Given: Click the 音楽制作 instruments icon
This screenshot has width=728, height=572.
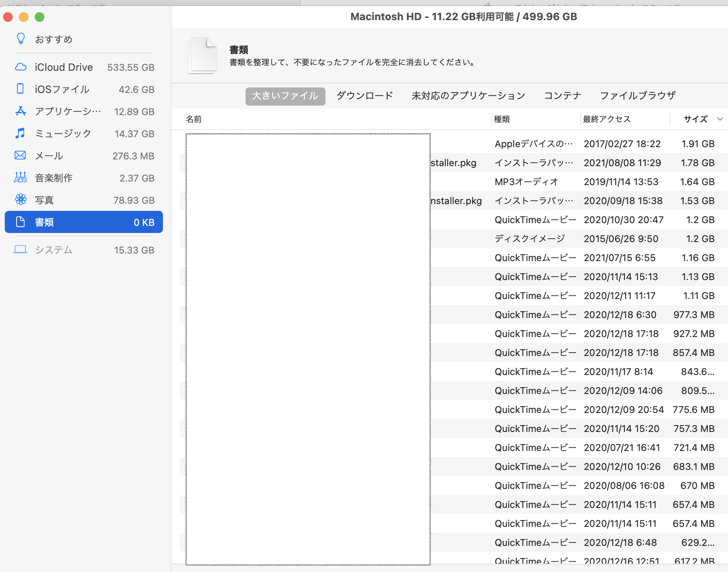Looking at the screenshot, I should (x=21, y=178).
